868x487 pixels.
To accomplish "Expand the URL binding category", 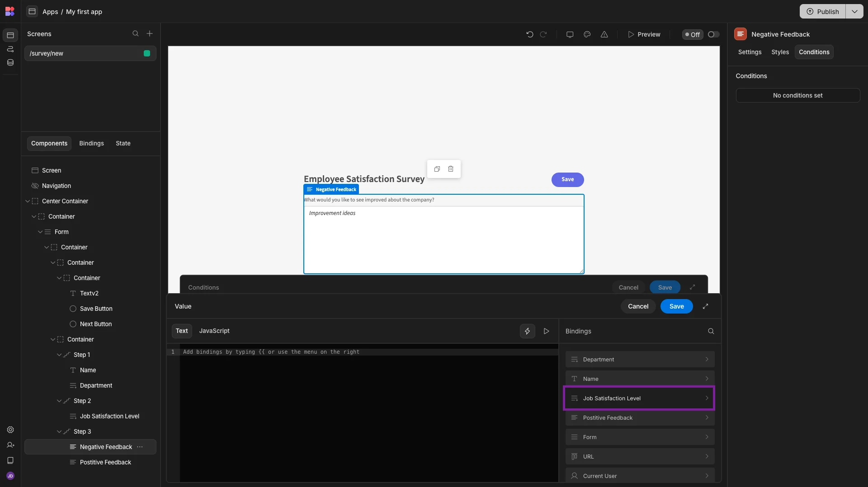I will (x=640, y=457).
